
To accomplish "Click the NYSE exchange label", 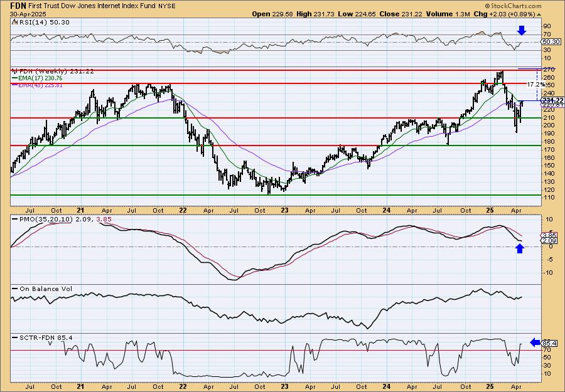I will (x=166, y=6).
